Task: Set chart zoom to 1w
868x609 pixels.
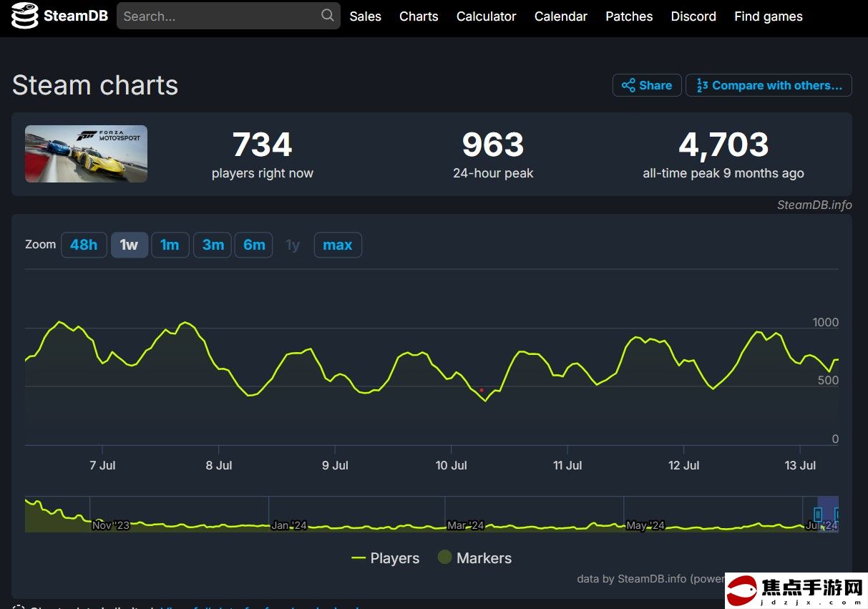Action: tap(129, 245)
